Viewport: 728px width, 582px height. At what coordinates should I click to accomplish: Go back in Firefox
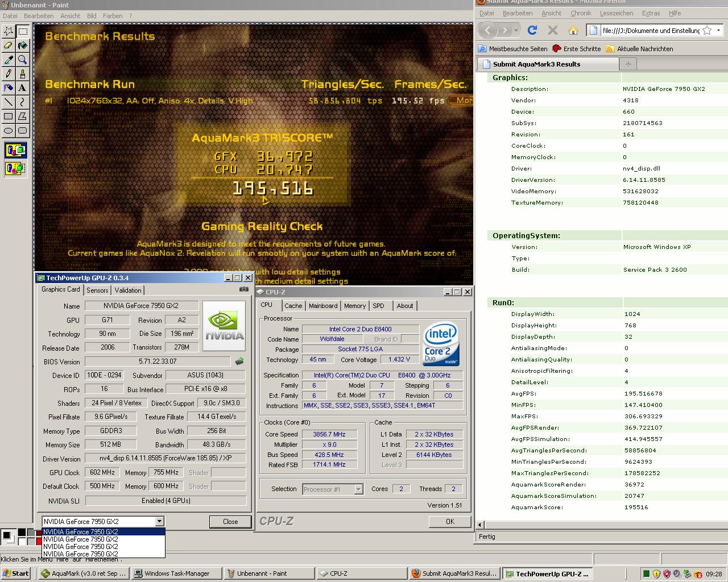point(487,30)
